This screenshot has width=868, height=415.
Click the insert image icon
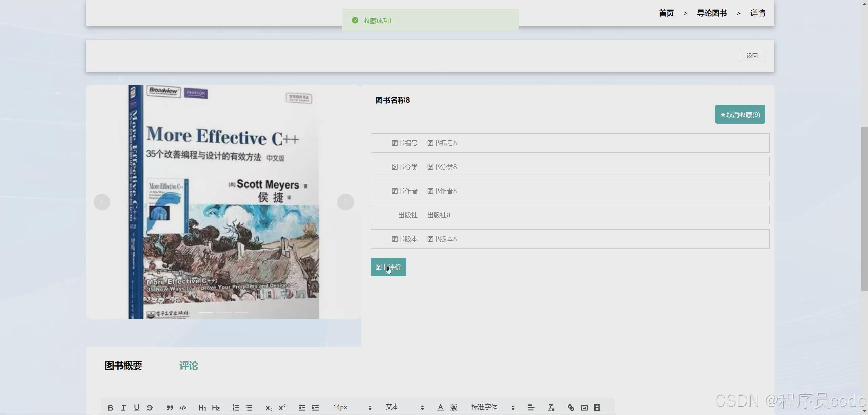(584, 408)
